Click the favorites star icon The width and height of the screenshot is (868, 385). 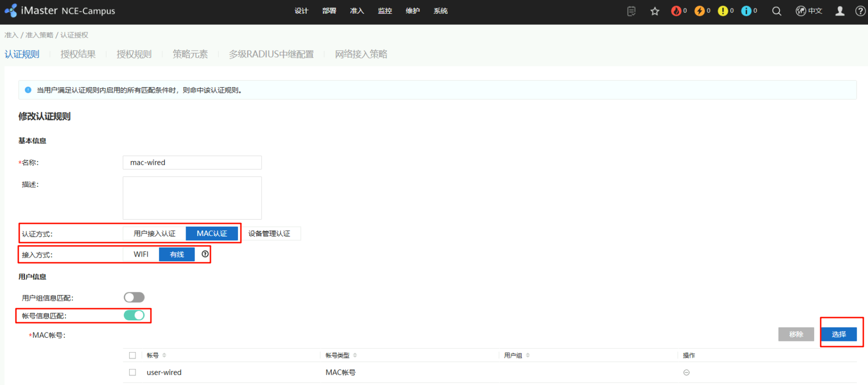(x=655, y=11)
